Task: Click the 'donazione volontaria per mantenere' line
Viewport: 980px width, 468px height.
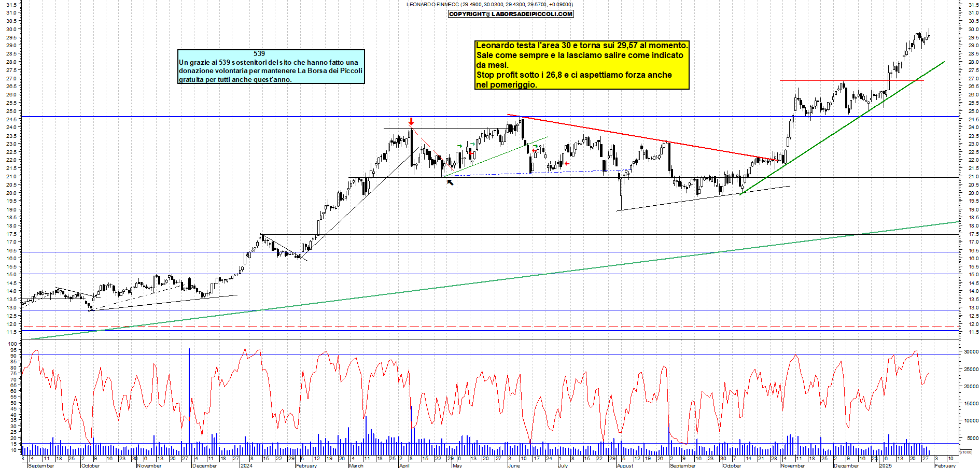Action: (x=271, y=70)
